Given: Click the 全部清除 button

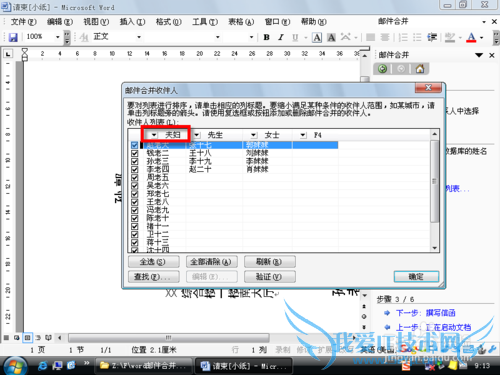Looking at the screenshot, I should point(212,262).
